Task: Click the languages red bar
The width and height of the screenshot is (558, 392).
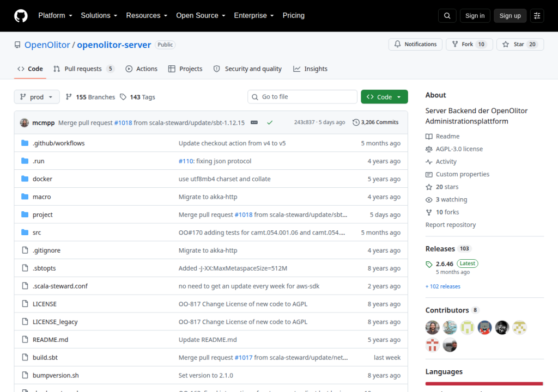Action: (484, 384)
